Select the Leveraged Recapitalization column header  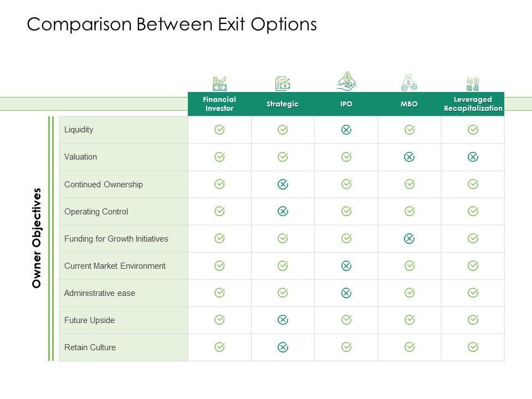pos(473,104)
